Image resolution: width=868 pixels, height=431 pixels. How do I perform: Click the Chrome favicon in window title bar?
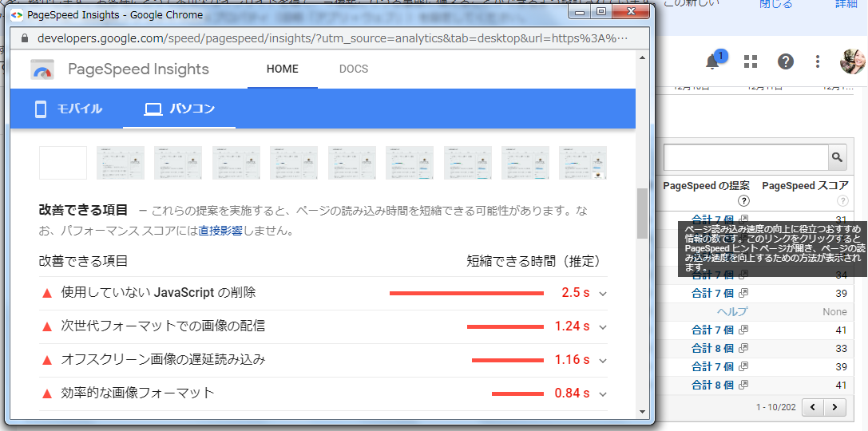click(17, 15)
